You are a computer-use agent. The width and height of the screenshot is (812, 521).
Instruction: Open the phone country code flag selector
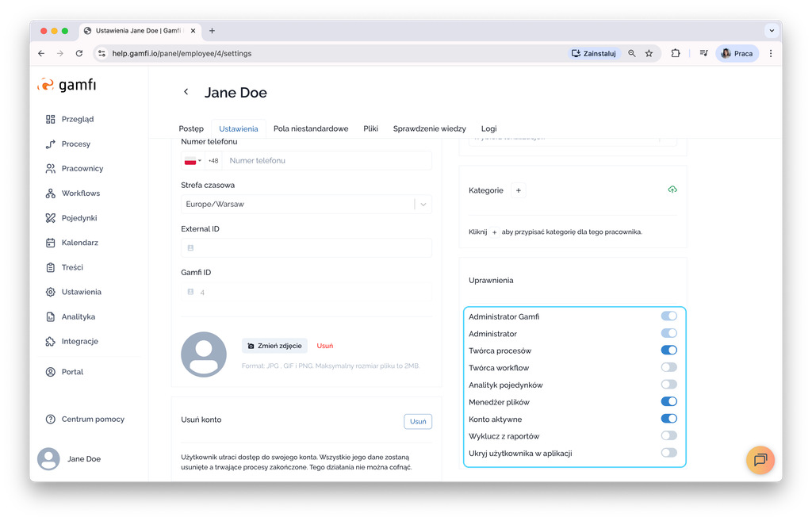coord(193,161)
